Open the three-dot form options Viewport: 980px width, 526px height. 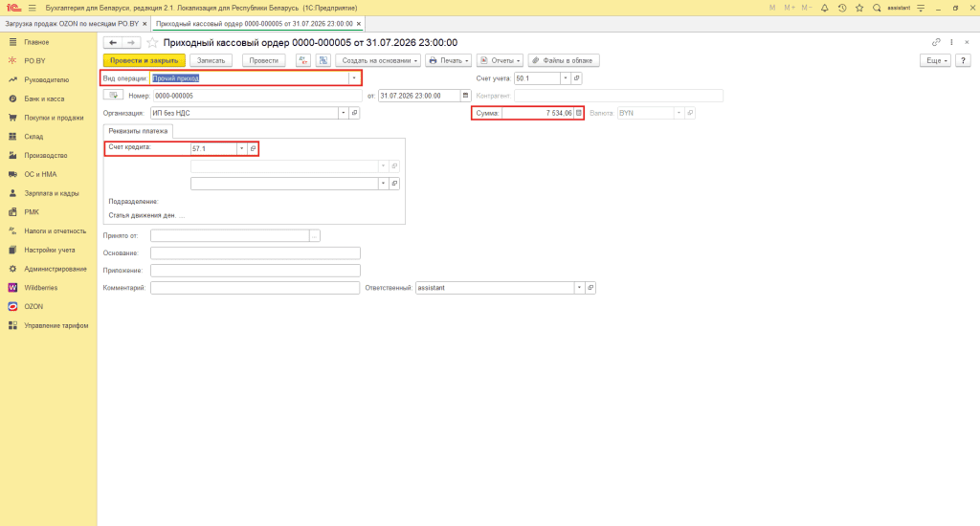(951, 42)
